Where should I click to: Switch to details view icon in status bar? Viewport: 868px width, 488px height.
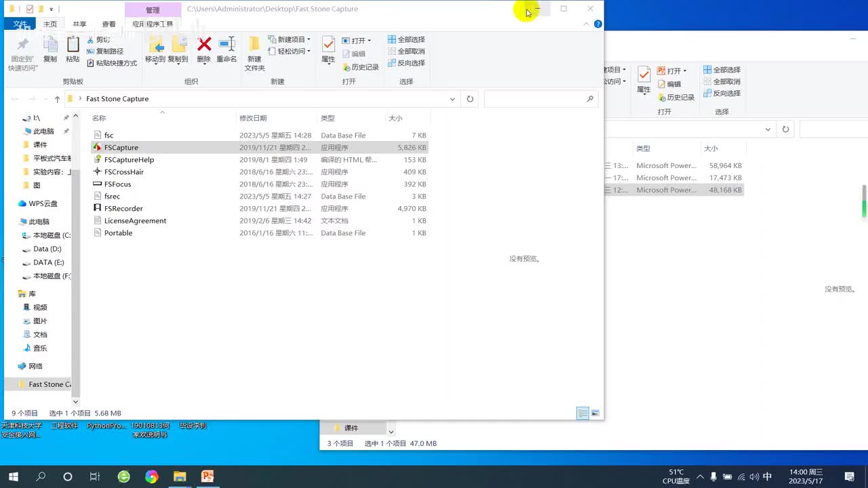coord(583,413)
